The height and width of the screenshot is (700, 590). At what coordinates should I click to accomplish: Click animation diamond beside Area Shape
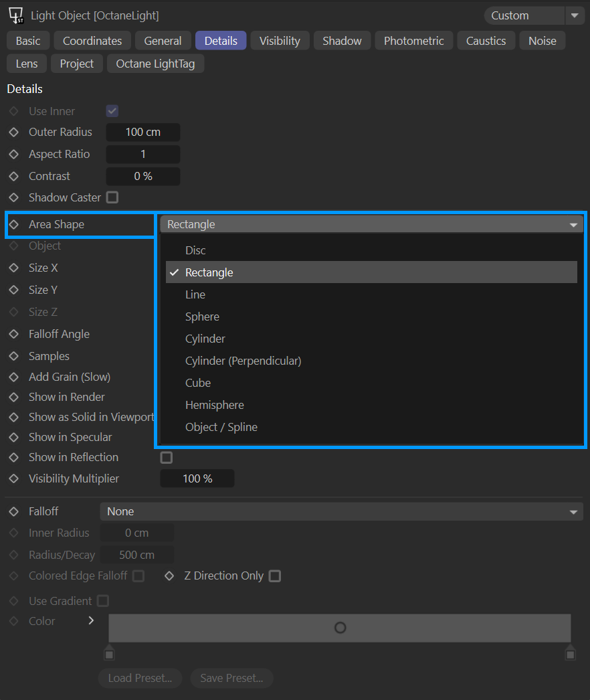(x=13, y=225)
